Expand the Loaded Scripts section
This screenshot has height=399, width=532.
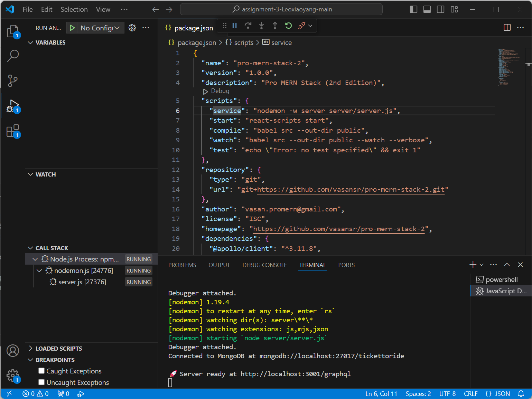point(59,348)
